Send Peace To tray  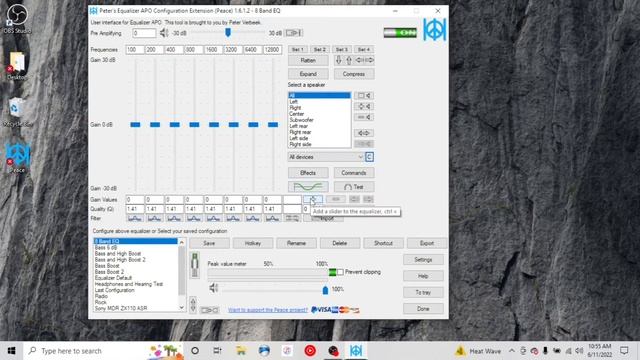423,292
